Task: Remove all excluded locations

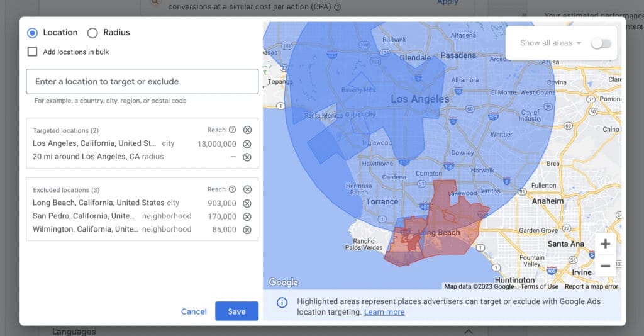Action: 247,189
